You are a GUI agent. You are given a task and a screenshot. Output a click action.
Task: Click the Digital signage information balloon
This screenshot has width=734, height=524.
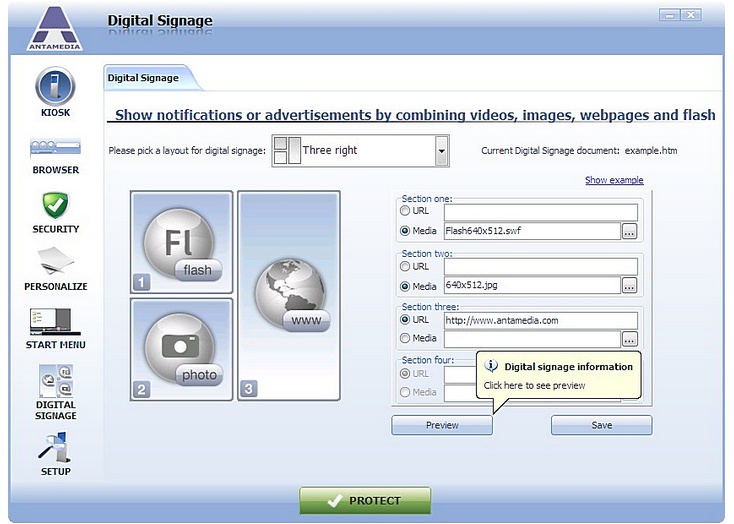(558, 376)
